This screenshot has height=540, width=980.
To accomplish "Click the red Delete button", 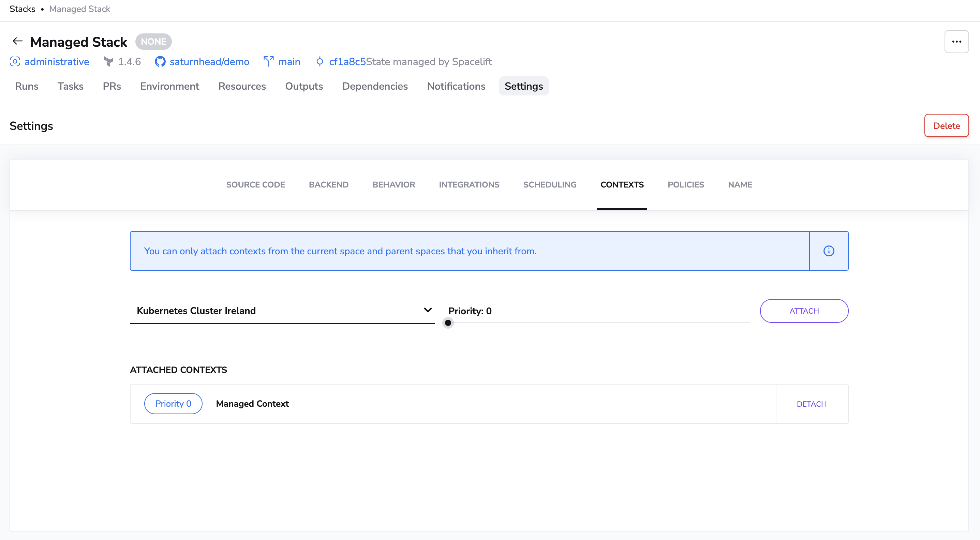I will pyautogui.click(x=946, y=125).
